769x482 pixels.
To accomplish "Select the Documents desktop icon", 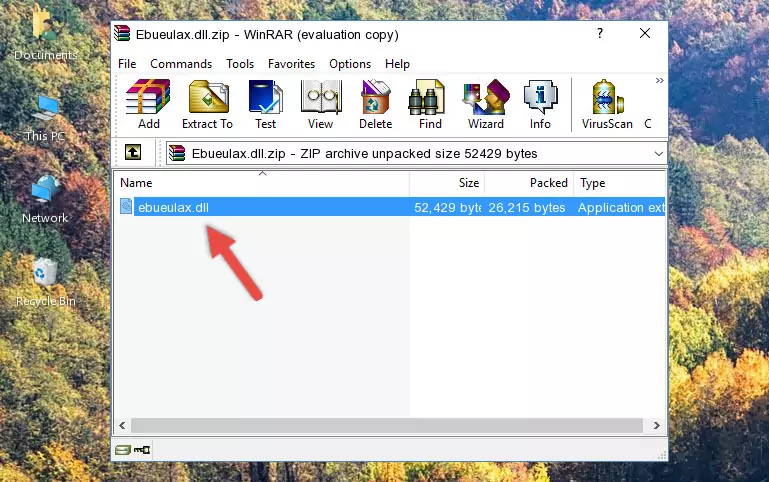I will tap(46, 35).
